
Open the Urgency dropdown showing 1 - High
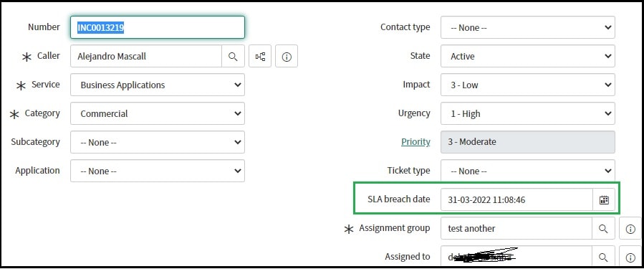point(528,113)
